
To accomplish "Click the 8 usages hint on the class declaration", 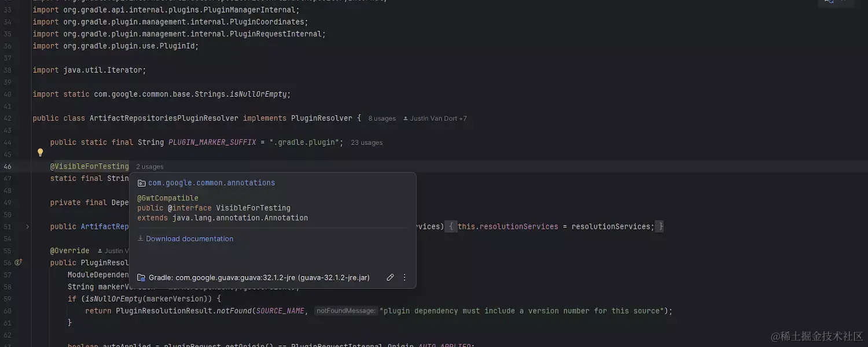I will [x=381, y=118].
